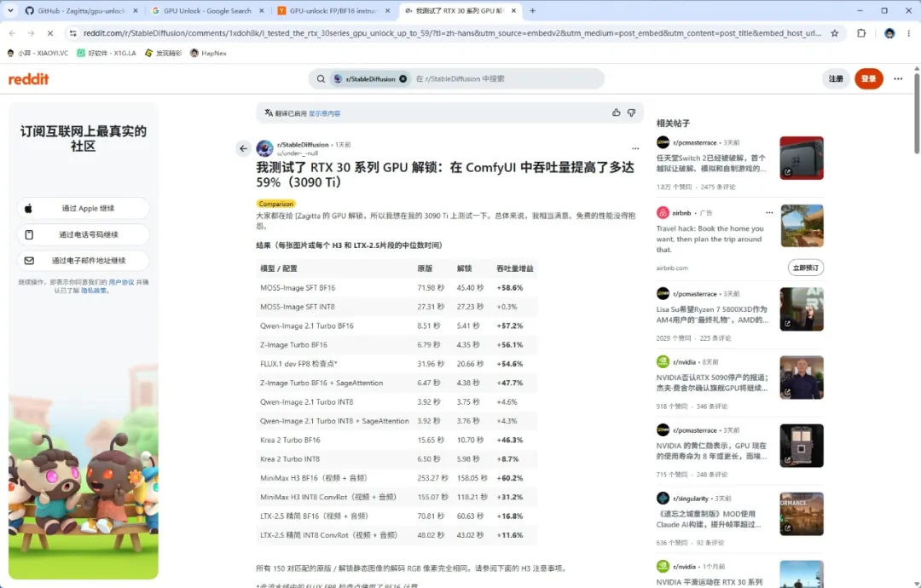Open the r/singularity Oblivion remake post thumbnail
The image size is (921, 588).
click(x=801, y=514)
